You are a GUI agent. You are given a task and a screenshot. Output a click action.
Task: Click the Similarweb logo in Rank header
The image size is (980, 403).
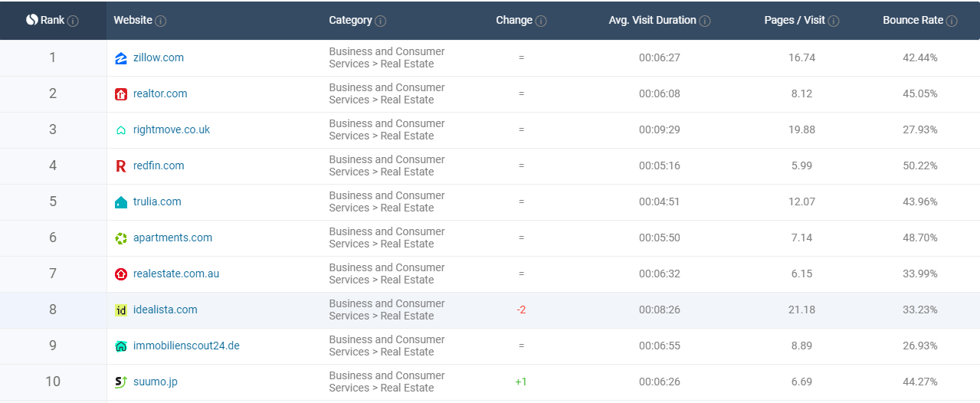tap(32, 20)
